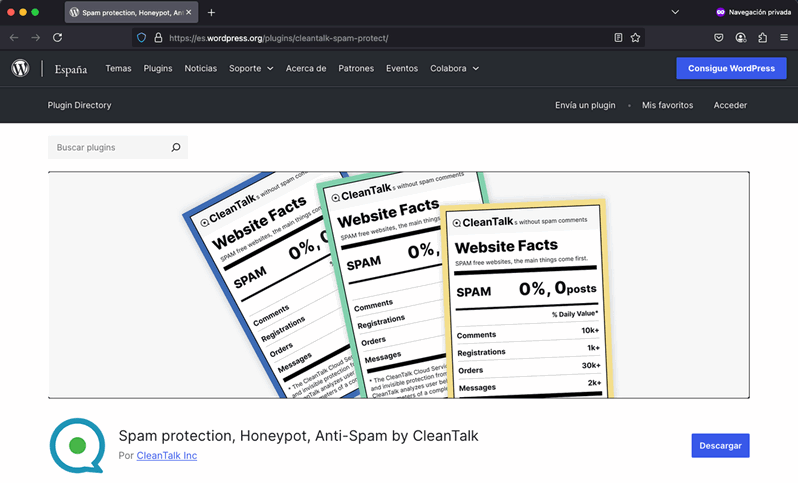Open the Firefox account icon
The height and width of the screenshot is (483, 798).
[740, 38]
